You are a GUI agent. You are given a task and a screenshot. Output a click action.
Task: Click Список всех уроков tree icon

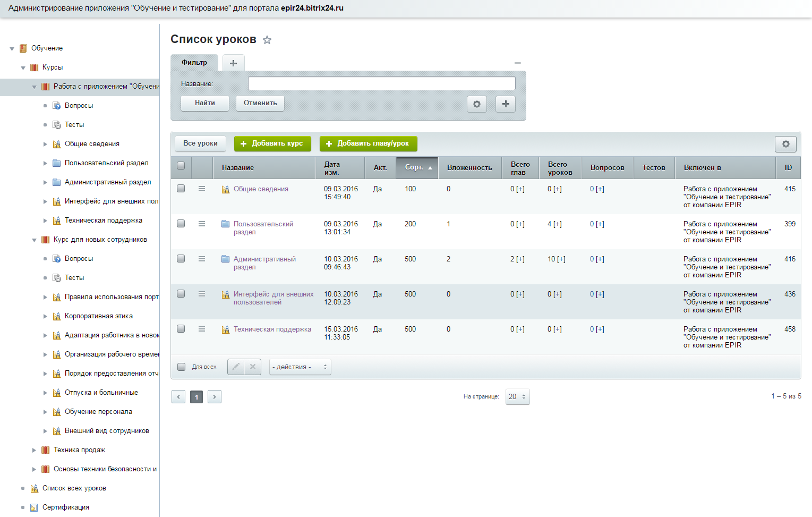pos(35,488)
